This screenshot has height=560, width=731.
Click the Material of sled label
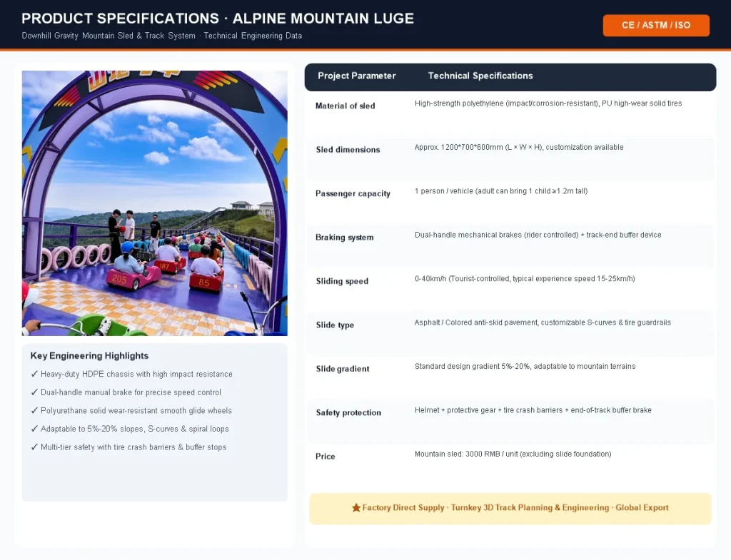345,106
